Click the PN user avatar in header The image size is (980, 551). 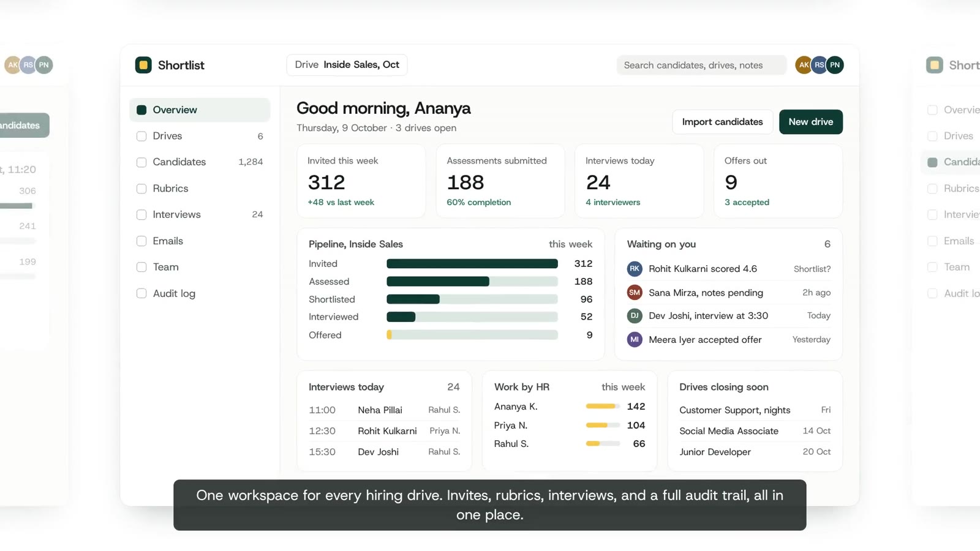click(835, 65)
